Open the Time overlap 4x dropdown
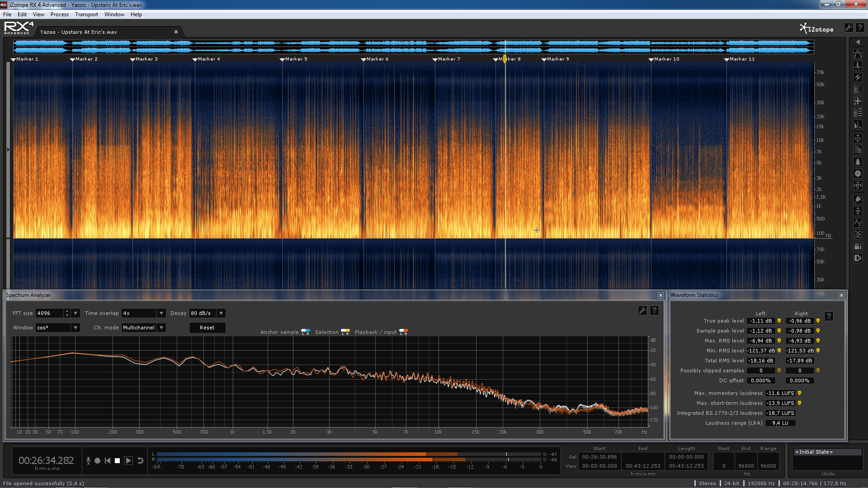868x488 pixels. click(161, 313)
